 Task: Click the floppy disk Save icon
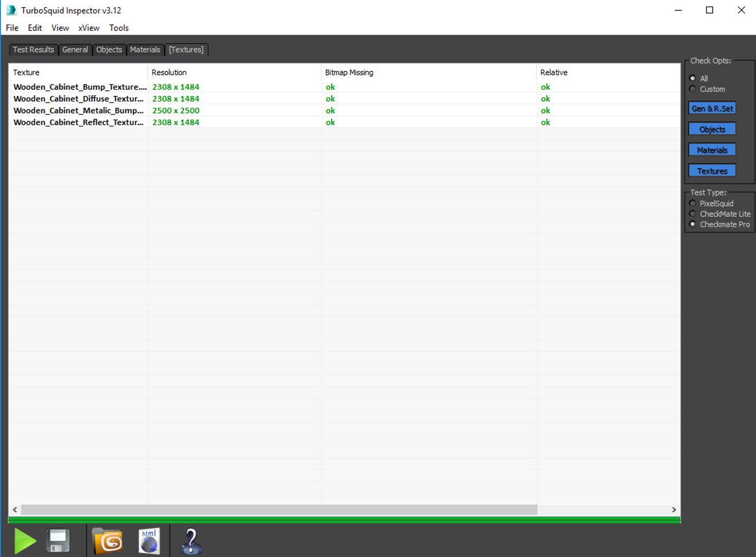coord(58,541)
